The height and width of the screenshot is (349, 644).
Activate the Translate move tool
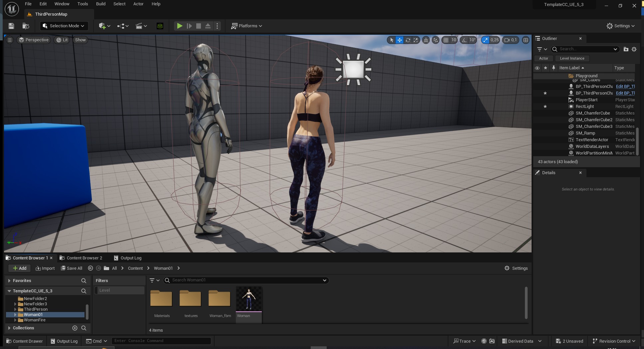400,40
